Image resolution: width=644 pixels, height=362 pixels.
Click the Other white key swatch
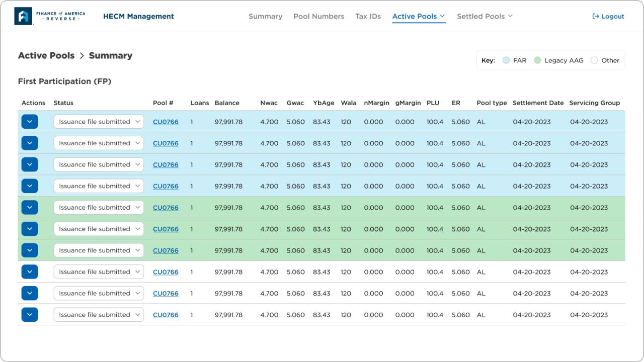[594, 60]
